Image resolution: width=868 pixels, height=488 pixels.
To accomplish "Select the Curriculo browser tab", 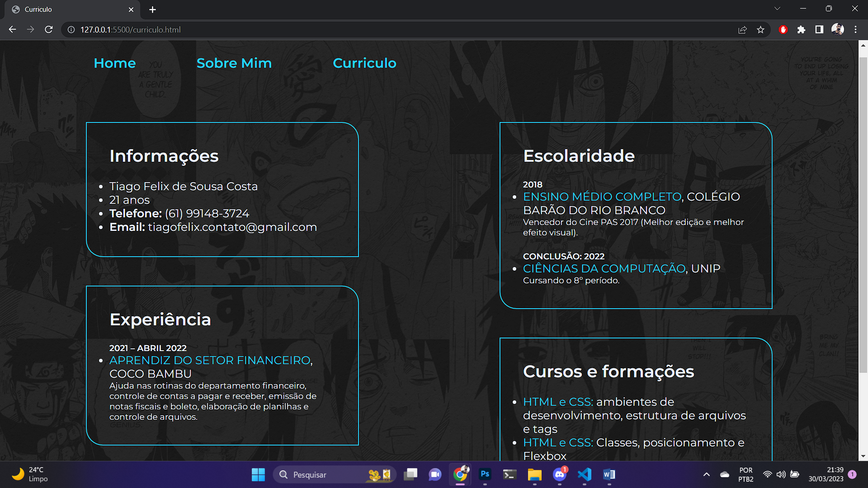I will coord(72,9).
